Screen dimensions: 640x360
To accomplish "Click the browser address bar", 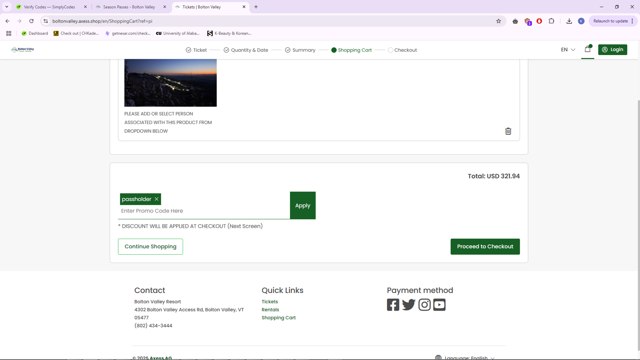I will click(269, 21).
